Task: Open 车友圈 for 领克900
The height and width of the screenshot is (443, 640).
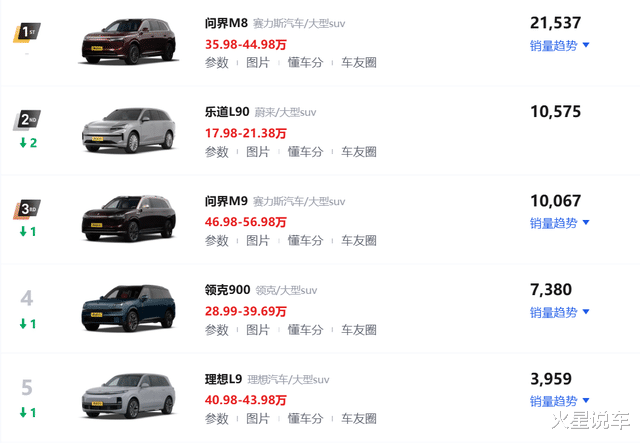Action: pyautogui.click(x=359, y=329)
